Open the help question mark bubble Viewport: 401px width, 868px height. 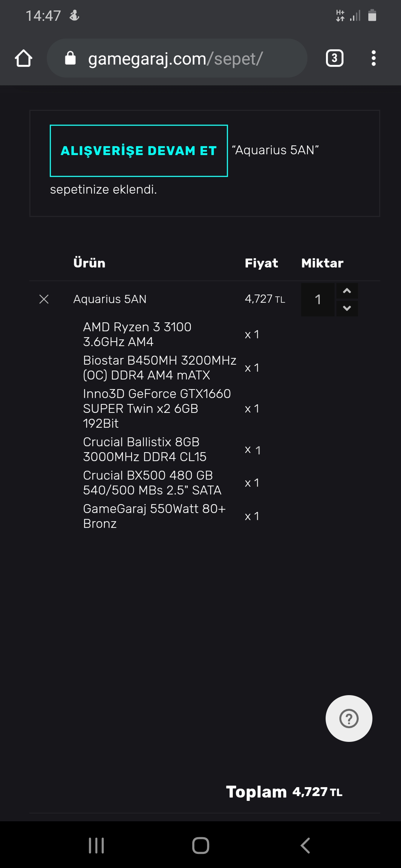coord(349,719)
